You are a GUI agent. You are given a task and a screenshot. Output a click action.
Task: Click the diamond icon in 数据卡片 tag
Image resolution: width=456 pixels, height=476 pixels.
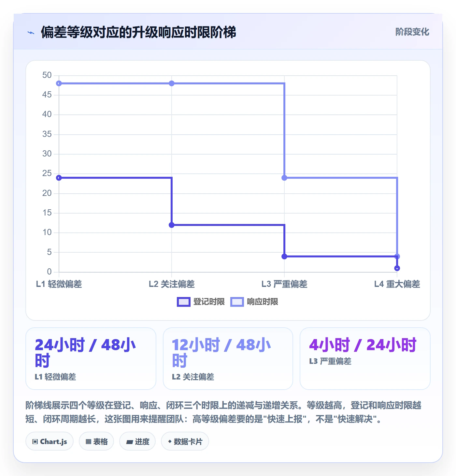pos(170,441)
